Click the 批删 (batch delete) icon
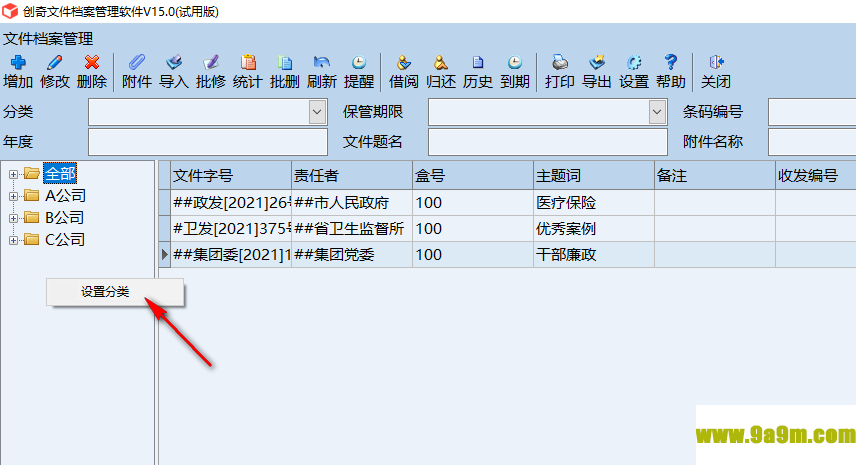 coord(285,63)
